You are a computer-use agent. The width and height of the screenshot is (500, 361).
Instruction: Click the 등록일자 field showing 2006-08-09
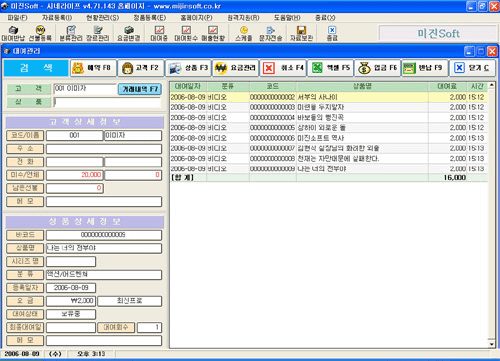click(71, 288)
